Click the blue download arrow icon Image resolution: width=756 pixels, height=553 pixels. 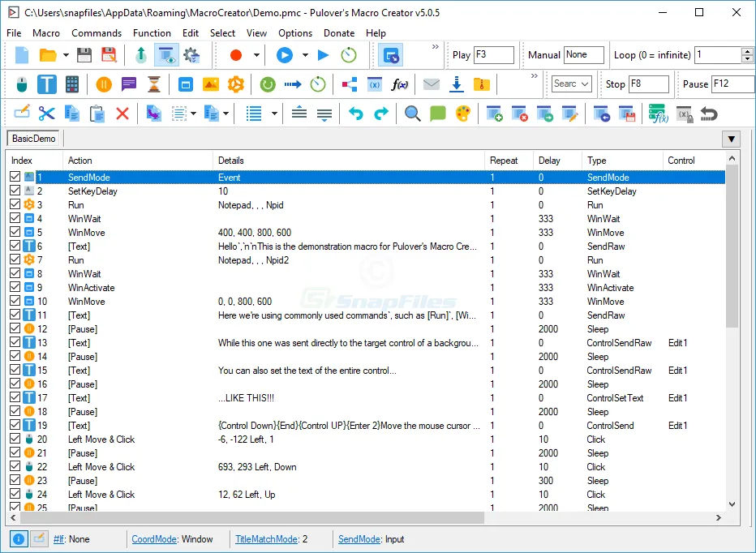[456, 84]
